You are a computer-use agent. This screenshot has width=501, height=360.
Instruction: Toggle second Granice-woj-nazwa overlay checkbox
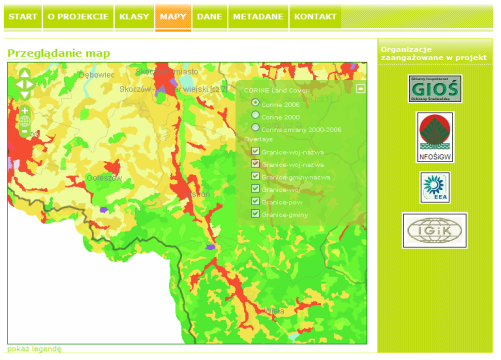255,163
